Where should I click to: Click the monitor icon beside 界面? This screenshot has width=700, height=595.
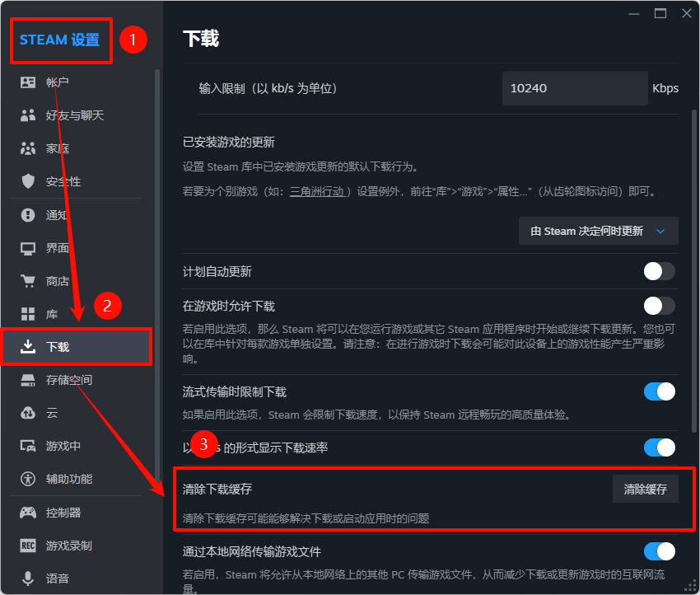(28, 248)
